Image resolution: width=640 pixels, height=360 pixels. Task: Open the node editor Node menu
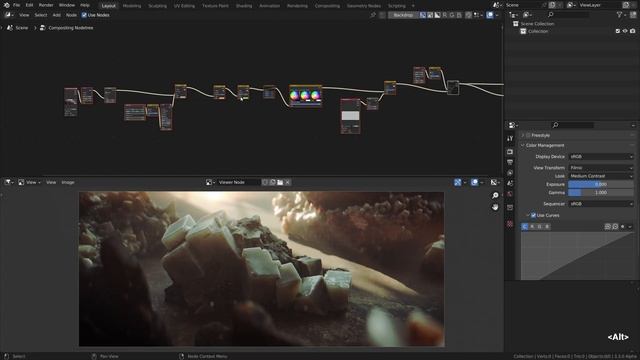point(71,15)
